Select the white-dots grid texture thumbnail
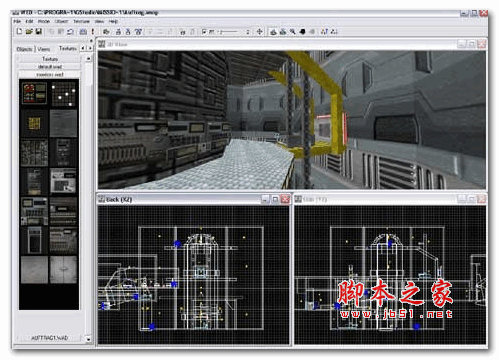Image resolution: width=499 pixels, height=360 pixels. pyautogui.click(x=63, y=94)
